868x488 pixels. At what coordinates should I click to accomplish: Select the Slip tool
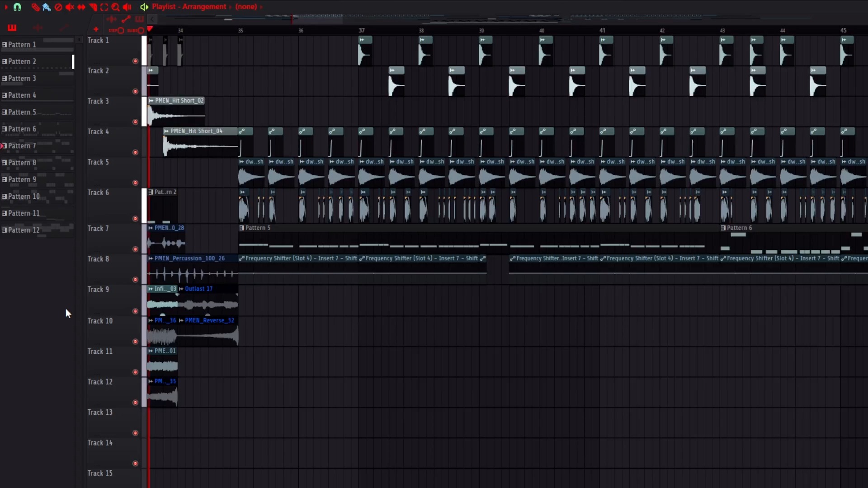point(81,7)
